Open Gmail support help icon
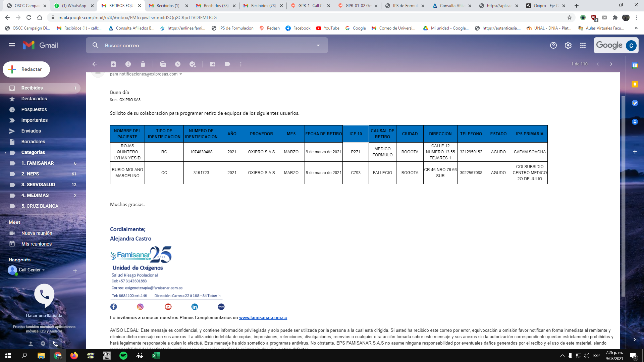The image size is (644, 362). tap(553, 45)
